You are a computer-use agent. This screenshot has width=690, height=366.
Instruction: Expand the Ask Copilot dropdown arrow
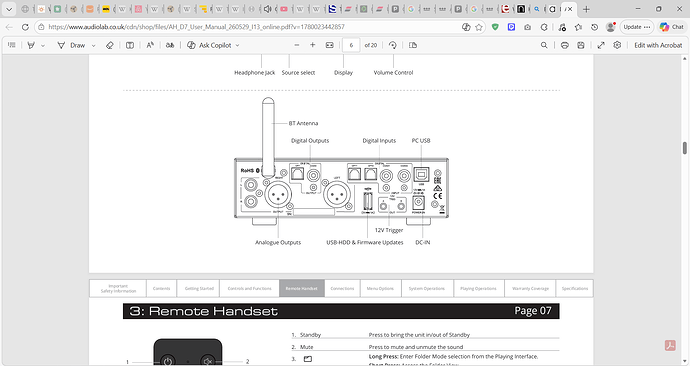[238, 45]
